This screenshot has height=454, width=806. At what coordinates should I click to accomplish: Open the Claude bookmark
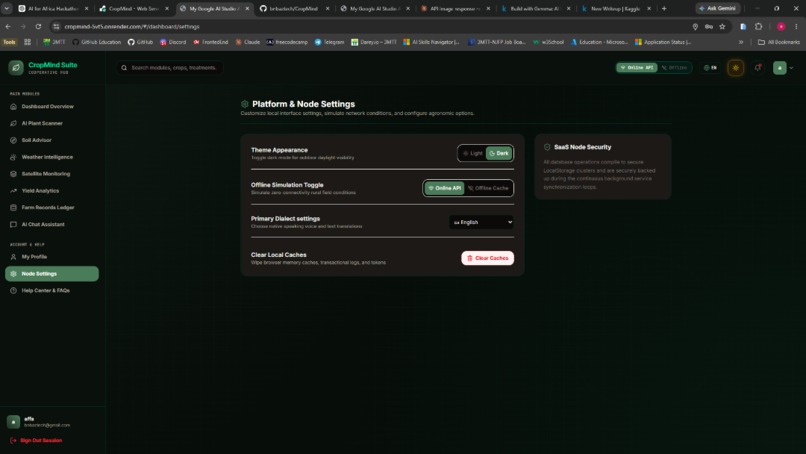tap(248, 42)
